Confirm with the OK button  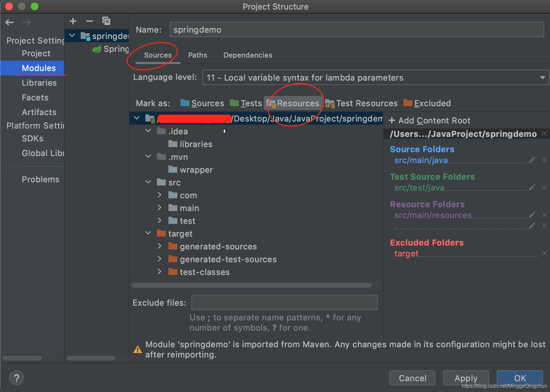(520, 378)
